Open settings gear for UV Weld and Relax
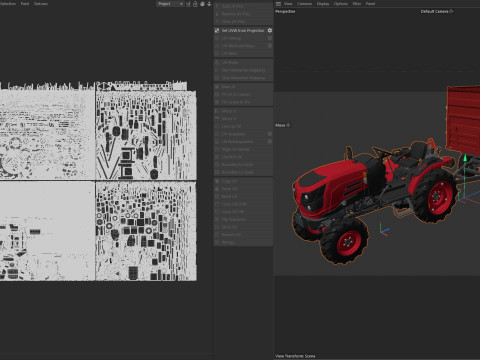The height and width of the screenshot is (360, 480). (x=270, y=46)
